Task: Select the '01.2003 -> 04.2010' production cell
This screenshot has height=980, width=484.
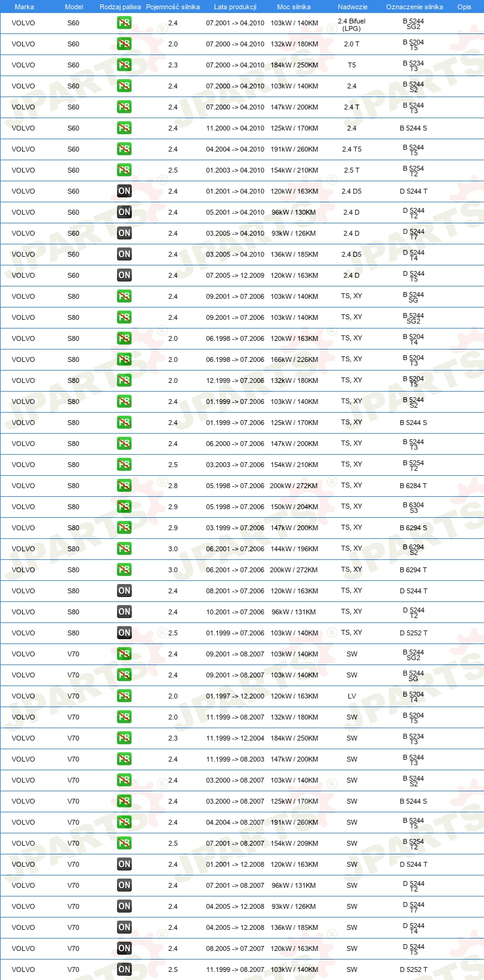Action: point(235,170)
